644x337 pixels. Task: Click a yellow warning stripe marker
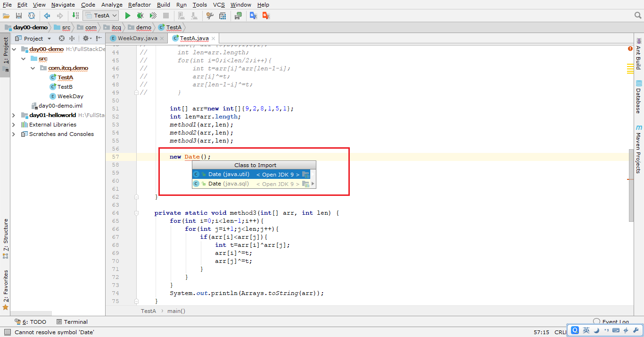(x=630, y=68)
